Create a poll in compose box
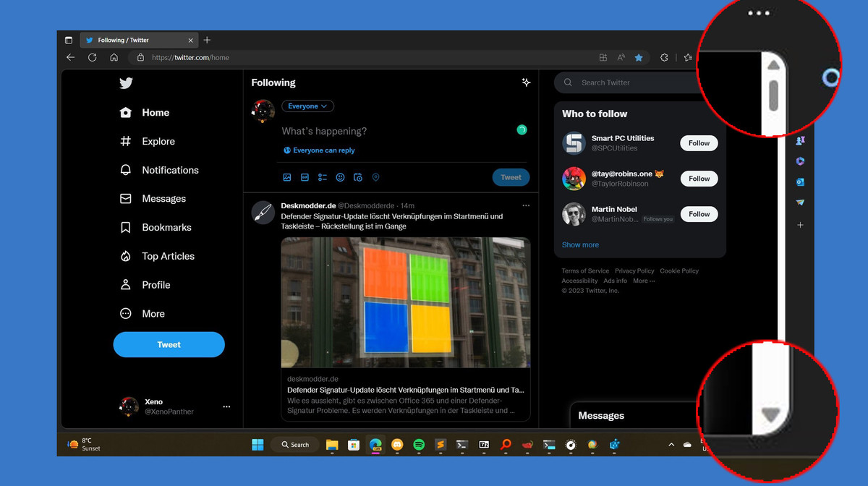Viewport: 868px width, 486px height. [323, 177]
